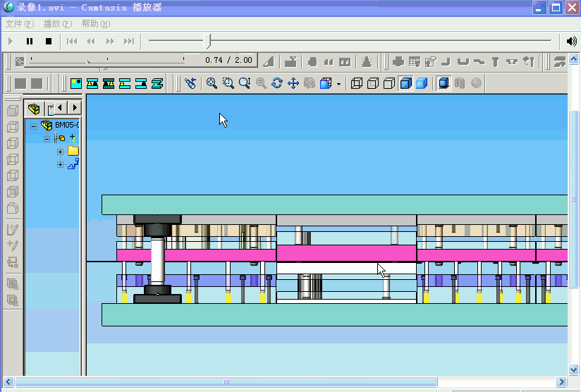Click the third dark mold plate icon
The height and width of the screenshot is (392, 581).
pos(109,83)
